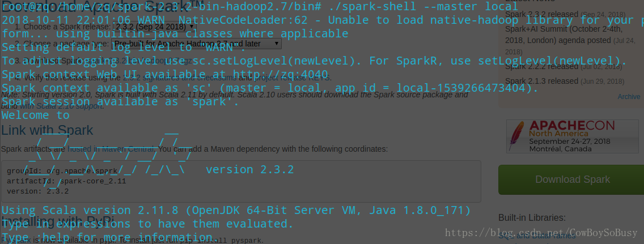Click the version 2.3.2 text beside ASCII logo
The width and height of the screenshot is (644, 244).
coord(249,169)
